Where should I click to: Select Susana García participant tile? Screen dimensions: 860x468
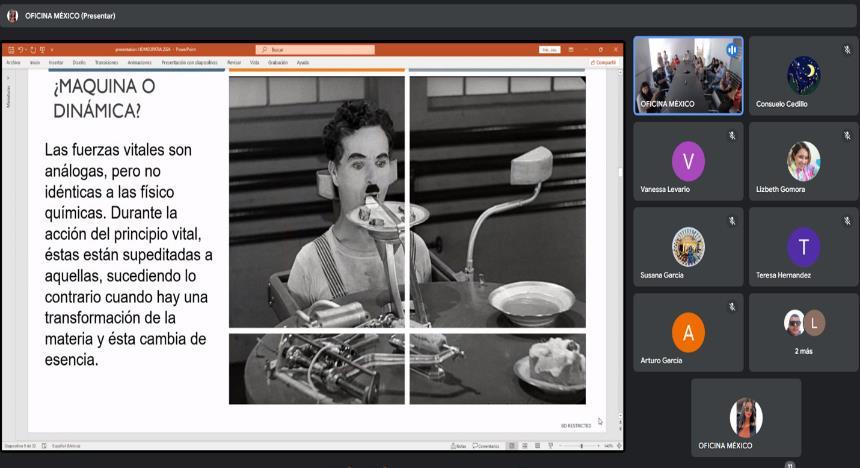click(688, 247)
